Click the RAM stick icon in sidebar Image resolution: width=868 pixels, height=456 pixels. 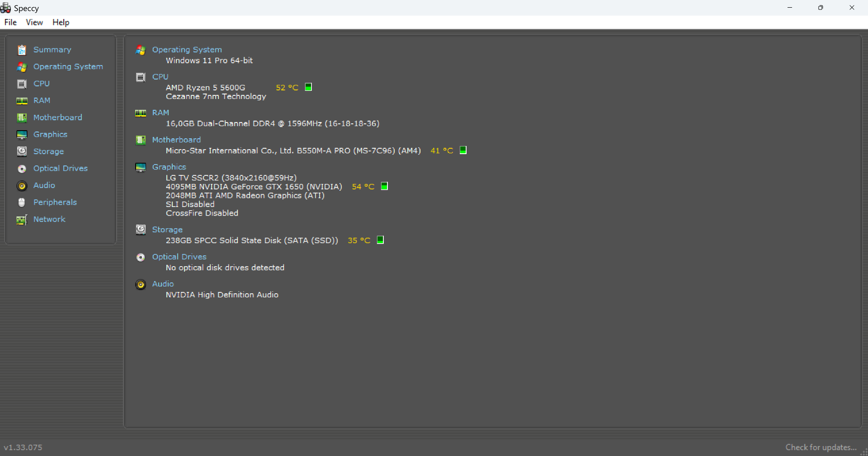point(22,101)
